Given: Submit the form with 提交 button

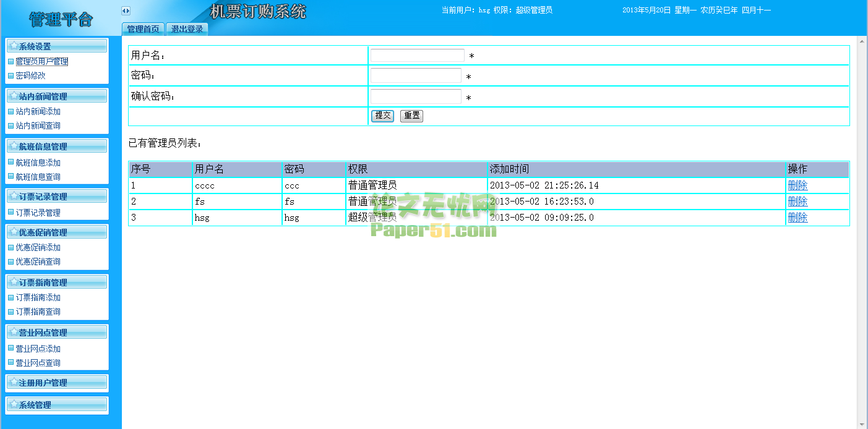Looking at the screenshot, I should [x=382, y=116].
